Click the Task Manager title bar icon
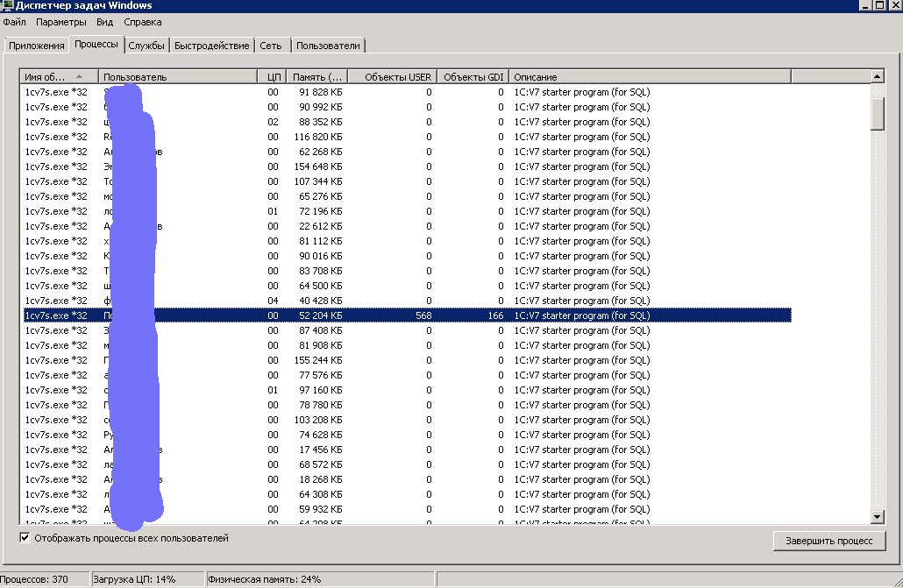This screenshot has height=588, width=903. point(7,6)
